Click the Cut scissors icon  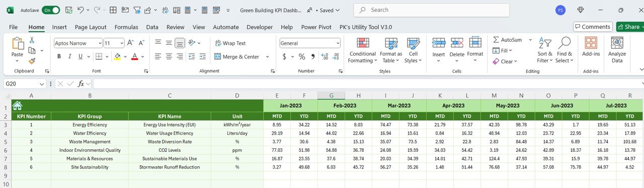(32, 40)
